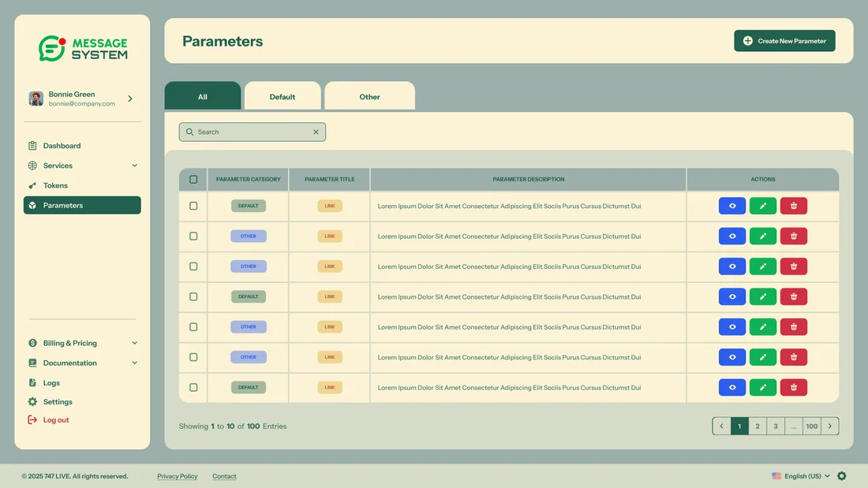Click the footer settings gear icon

[841, 476]
